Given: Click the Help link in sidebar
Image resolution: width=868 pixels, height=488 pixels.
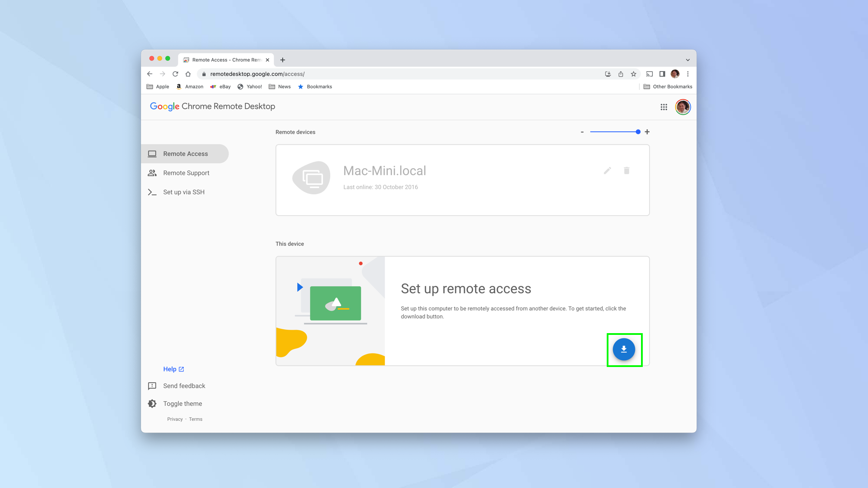Looking at the screenshot, I should pyautogui.click(x=173, y=369).
